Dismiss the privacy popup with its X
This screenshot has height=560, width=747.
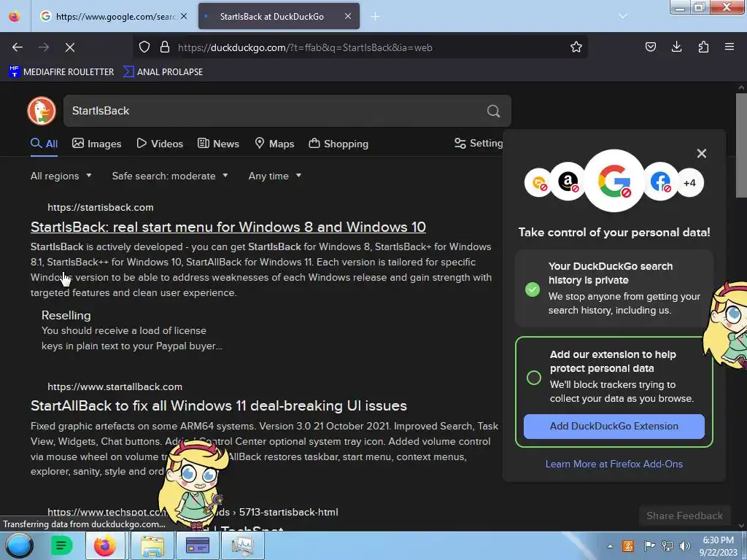coord(701,153)
